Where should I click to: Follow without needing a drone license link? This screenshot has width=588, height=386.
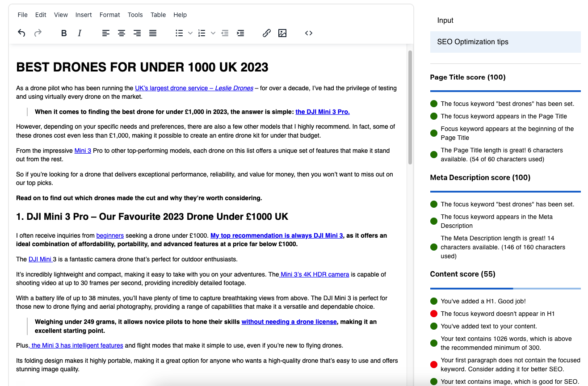coord(289,322)
